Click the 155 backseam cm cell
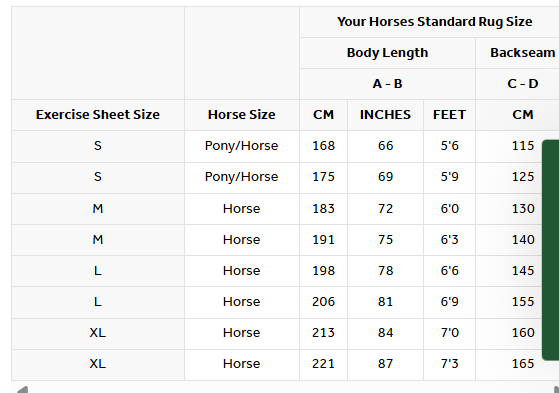Viewport: 559px width, 393px height. (x=523, y=302)
